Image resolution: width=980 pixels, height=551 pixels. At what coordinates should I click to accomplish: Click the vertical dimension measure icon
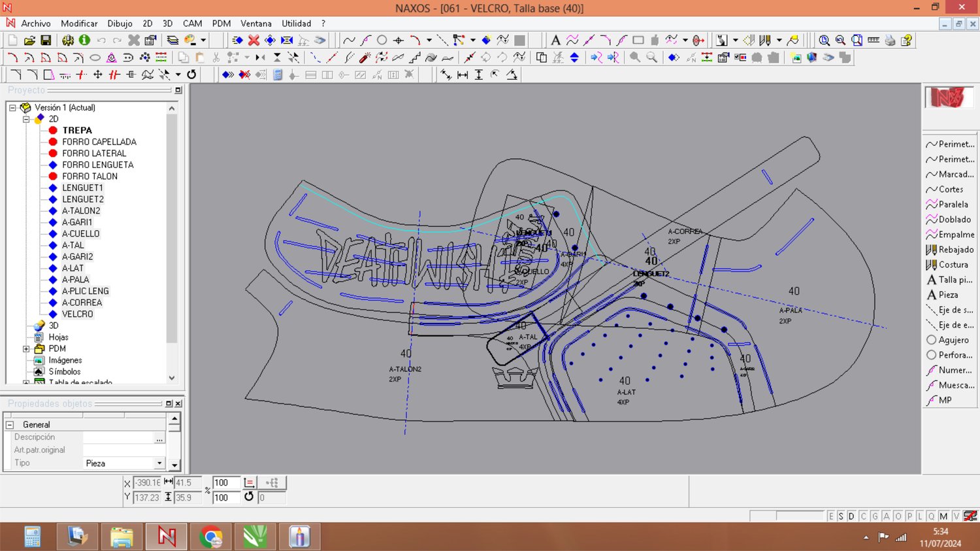(479, 75)
